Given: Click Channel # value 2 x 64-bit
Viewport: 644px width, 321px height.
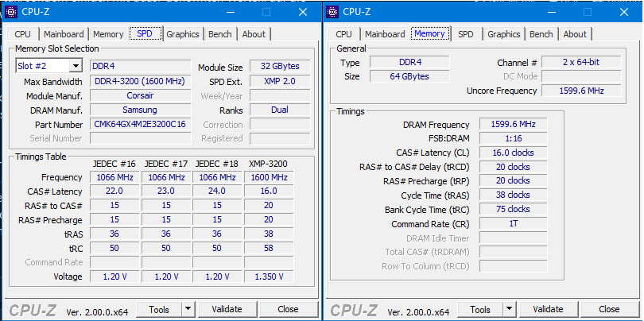Looking at the screenshot, I should point(580,63).
